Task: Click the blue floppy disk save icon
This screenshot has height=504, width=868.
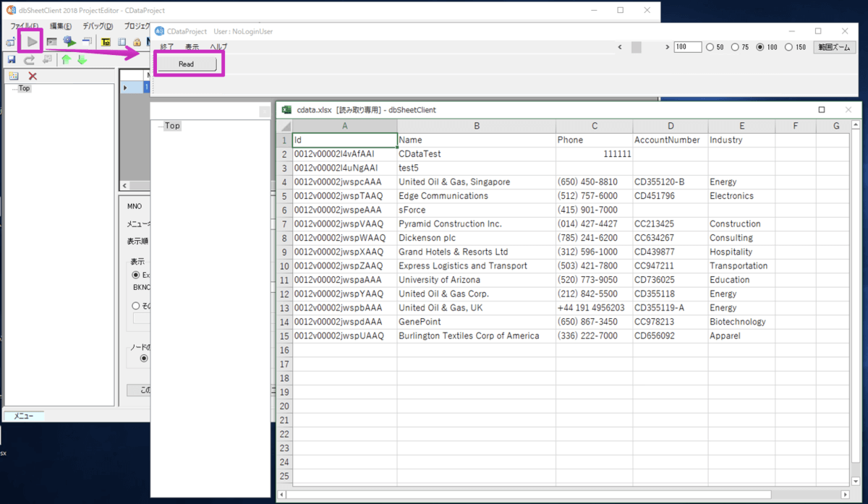Action: 12,60
